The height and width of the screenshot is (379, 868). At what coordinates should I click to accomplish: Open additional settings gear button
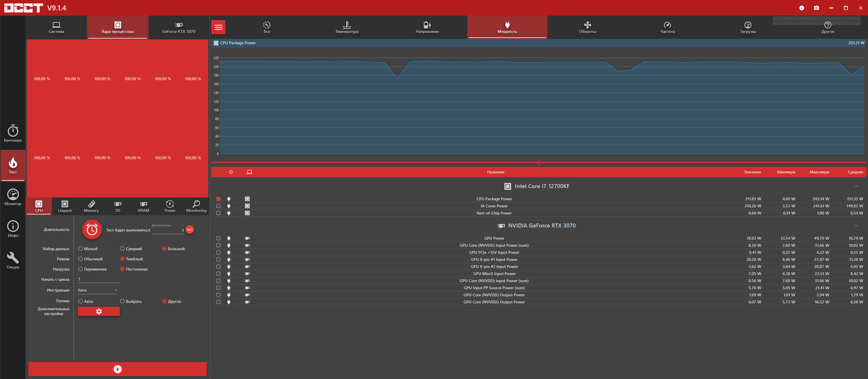click(x=99, y=311)
